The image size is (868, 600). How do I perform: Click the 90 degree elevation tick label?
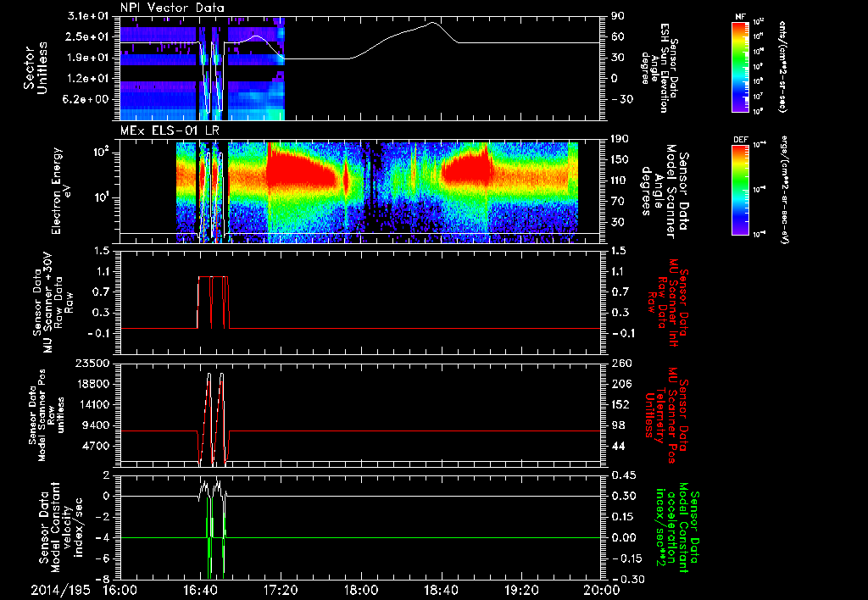click(618, 16)
